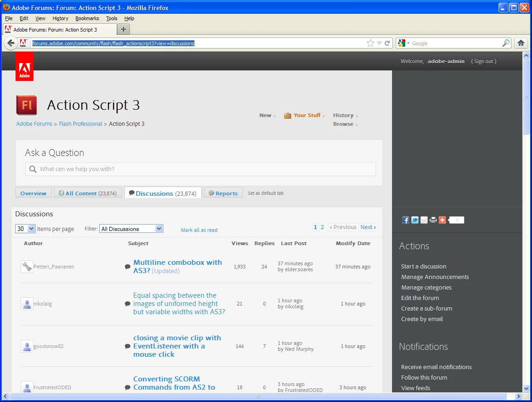Expand the Your Stuff menu
532x402 pixels.
[x=309, y=115]
